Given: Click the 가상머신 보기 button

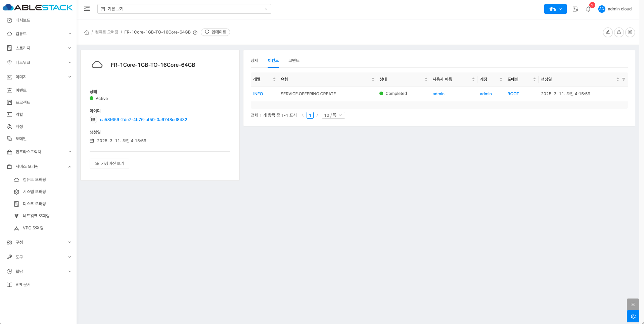Looking at the screenshot, I should 109,164.
